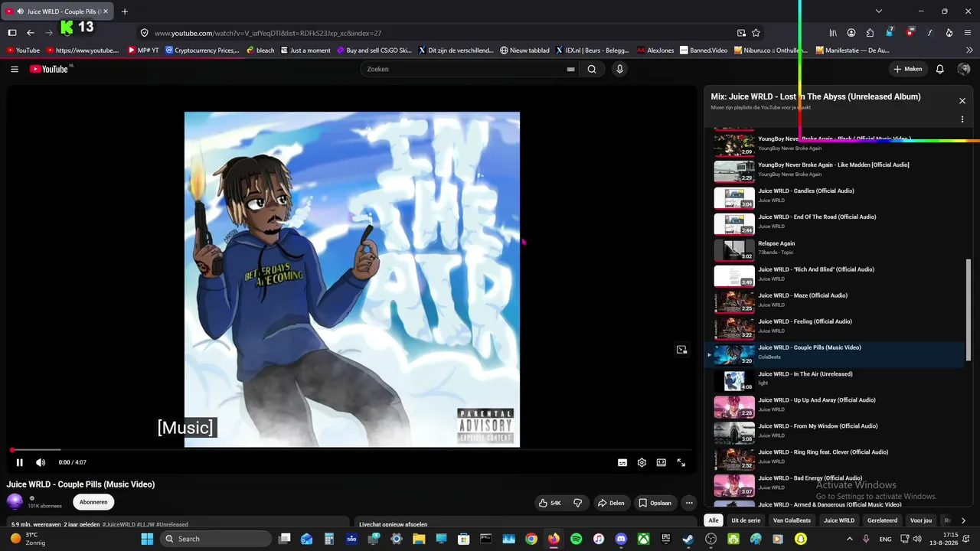Play Juice WRLD - From My Window
Image resolution: width=980 pixels, height=551 pixels.
[835, 432]
